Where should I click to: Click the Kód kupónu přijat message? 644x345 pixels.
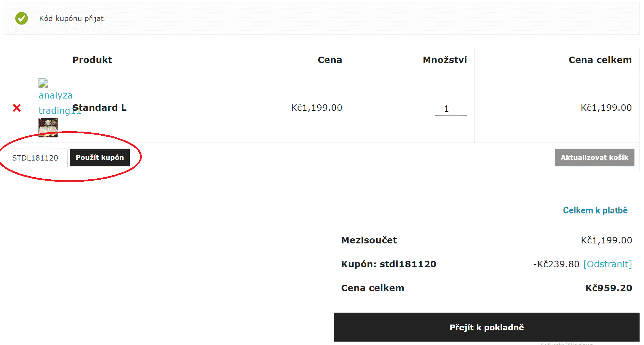click(x=72, y=19)
